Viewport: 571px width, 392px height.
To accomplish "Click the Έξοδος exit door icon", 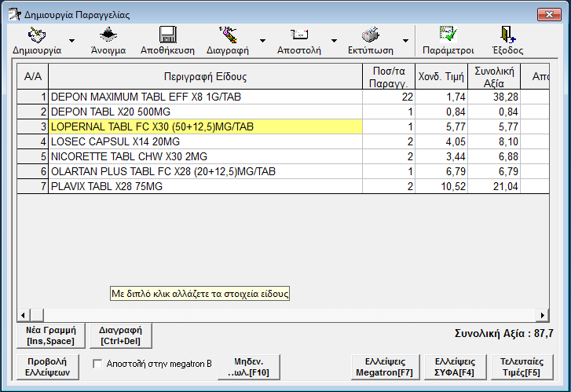I will pos(508,35).
